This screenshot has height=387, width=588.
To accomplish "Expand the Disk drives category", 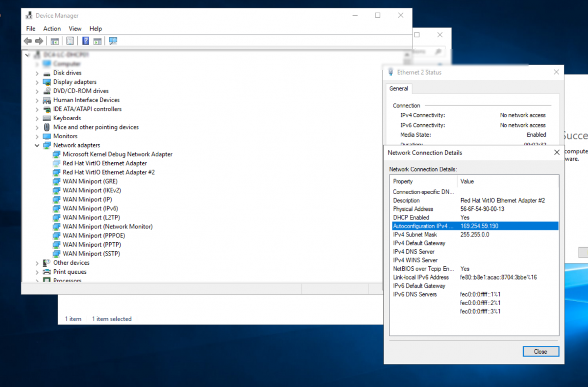I will click(37, 73).
